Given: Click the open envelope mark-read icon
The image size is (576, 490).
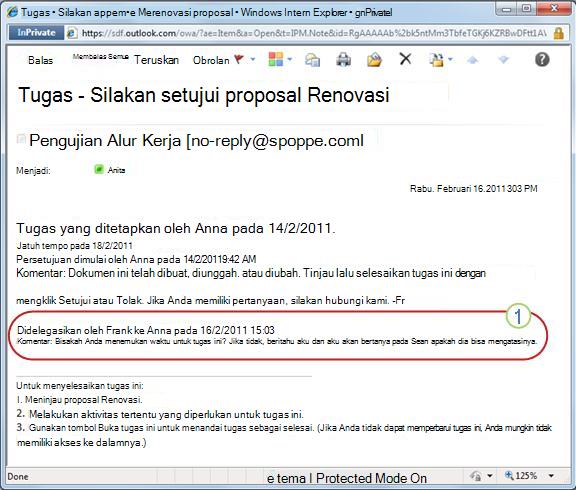Looking at the screenshot, I should 374,59.
